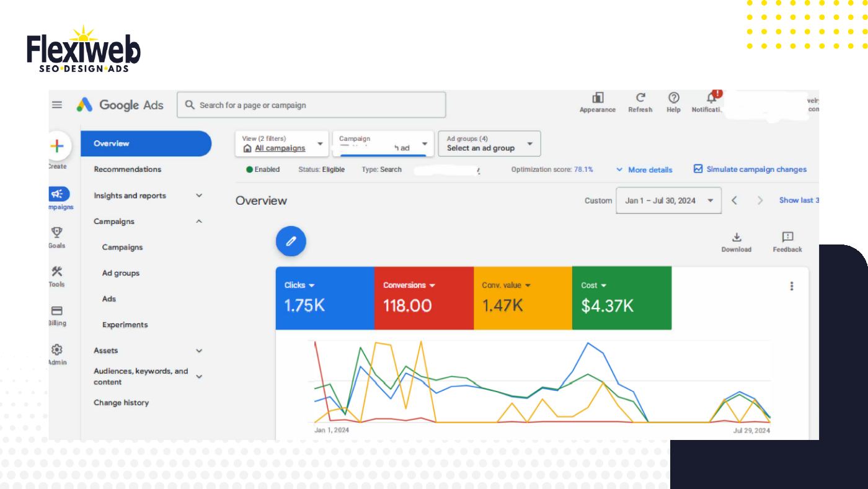Image resolution: width=868 pixels, height=489 pixels.
Task: Open the Billing card icon
Action: click(x=57, y=310)
